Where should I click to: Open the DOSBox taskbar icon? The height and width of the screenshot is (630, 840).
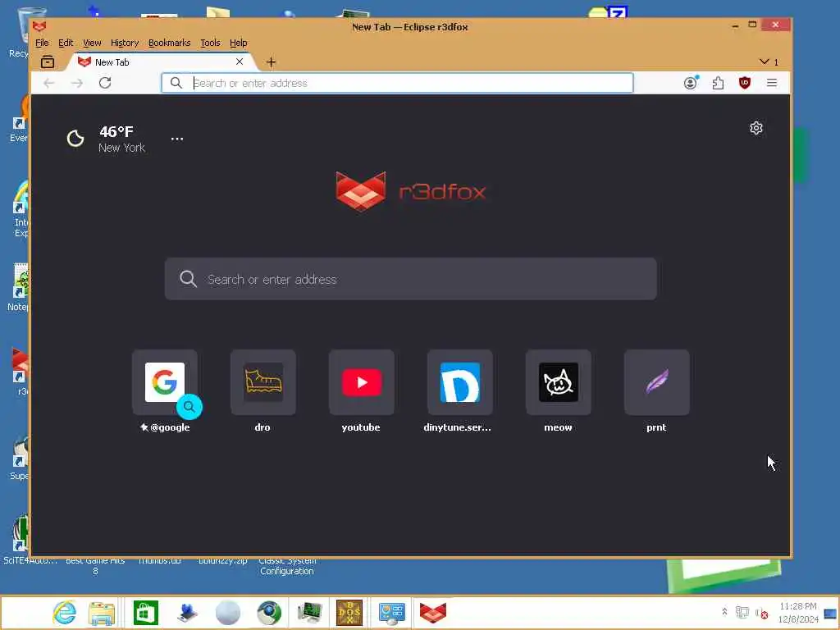(349, 612)
